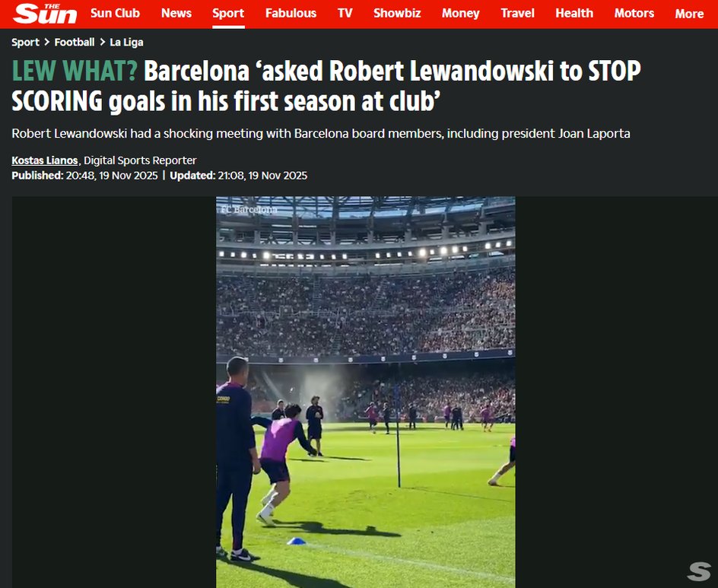
Task: Navigate to the TV section
Action: tap(345, 13)
